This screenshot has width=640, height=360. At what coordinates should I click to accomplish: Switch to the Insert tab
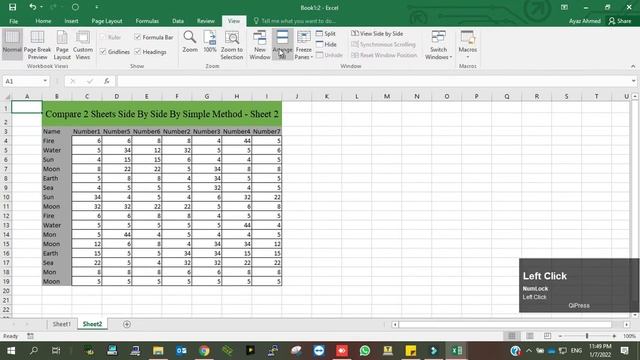[71, 21]
